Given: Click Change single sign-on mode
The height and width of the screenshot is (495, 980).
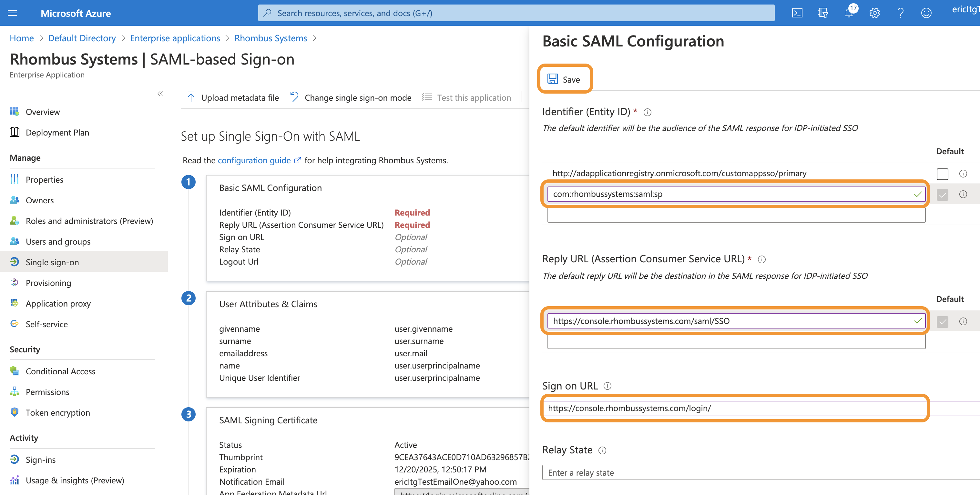Looking at the screenshot, I should (x=351, y=98).
